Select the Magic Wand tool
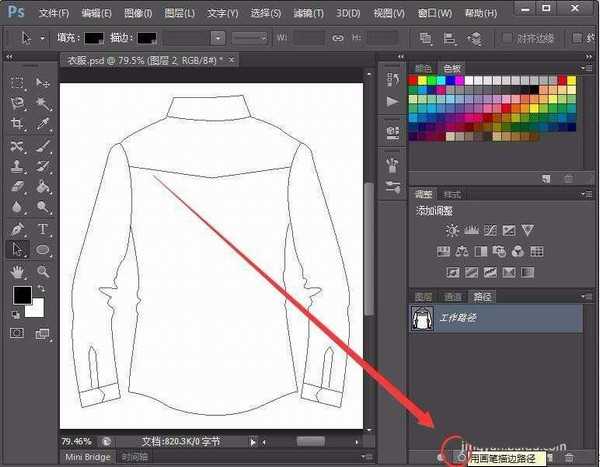Viewport: 600px width, 467px height. [44, 103]
